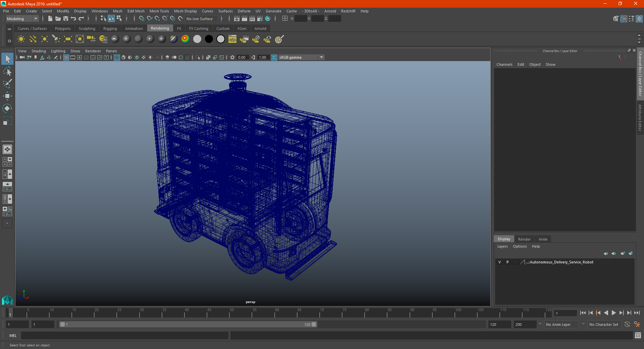Viewport: 644px width, 349px height.
Task: Switch to the Render layer tab
Action: pyautogui.click(x=524, y=239)
